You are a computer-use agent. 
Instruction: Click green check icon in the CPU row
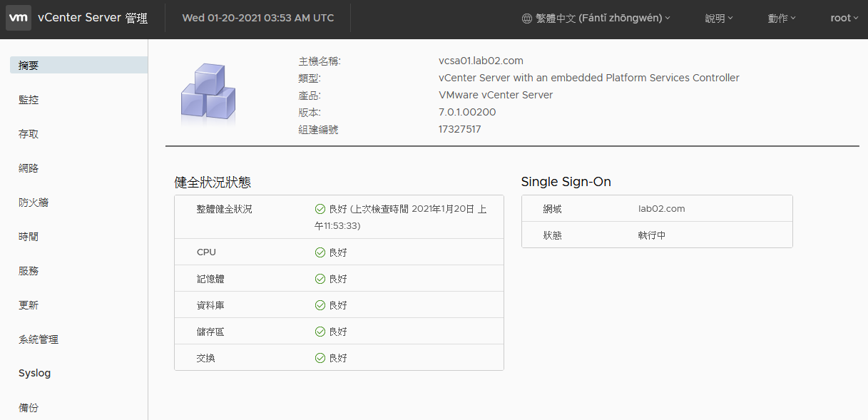pos(320,252)
